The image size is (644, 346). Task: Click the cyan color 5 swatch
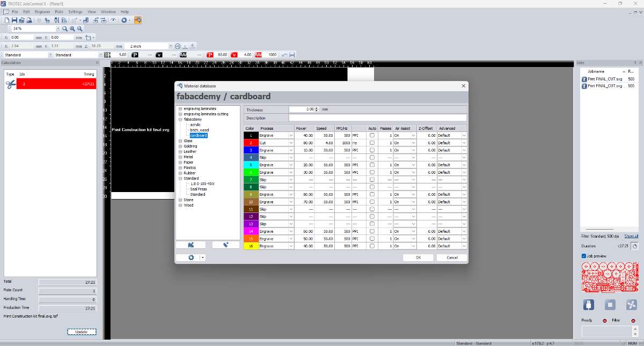tap(251, 165)
